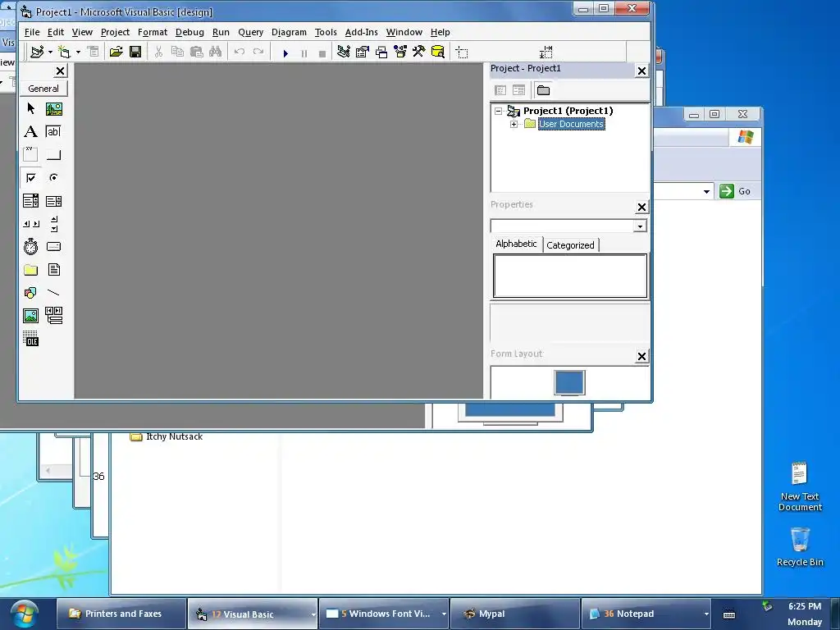Open the Add Form dropdown arrow
The image size is (840, 630).
(x=78, y=52)
